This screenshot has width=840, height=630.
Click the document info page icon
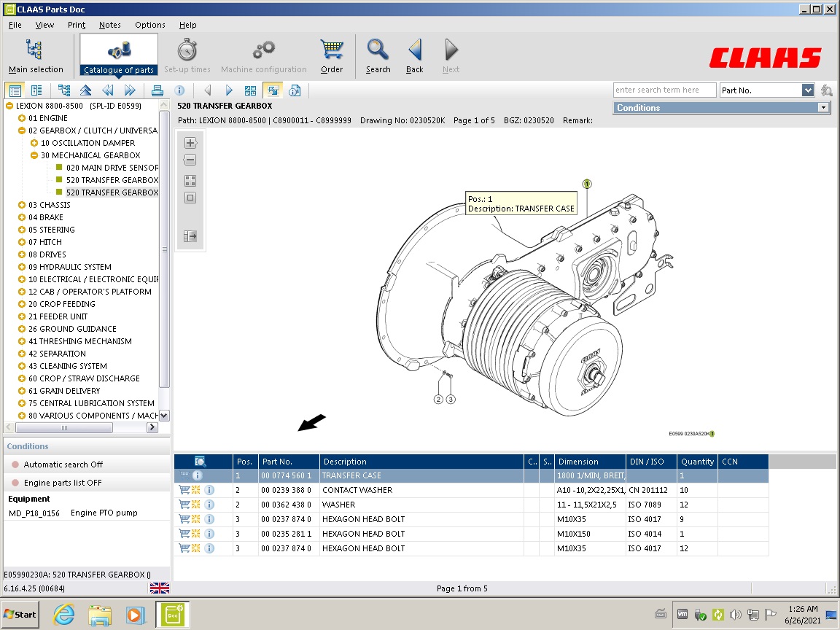coord(295,90)
